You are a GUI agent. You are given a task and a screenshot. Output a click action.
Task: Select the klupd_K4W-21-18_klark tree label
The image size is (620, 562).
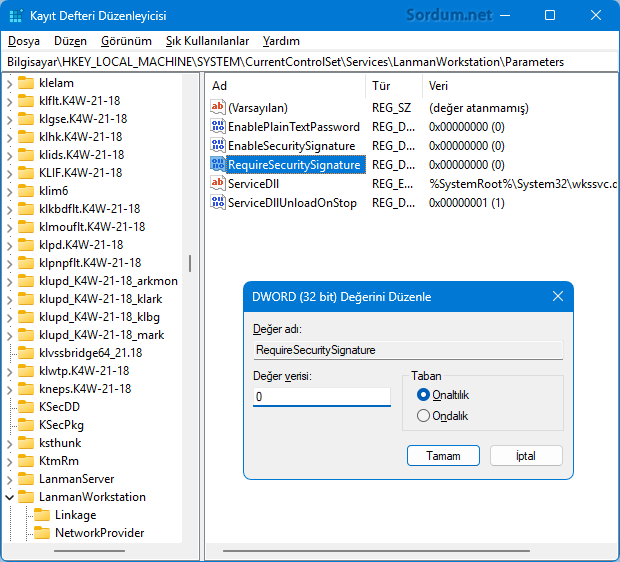(x=101, y=299)
